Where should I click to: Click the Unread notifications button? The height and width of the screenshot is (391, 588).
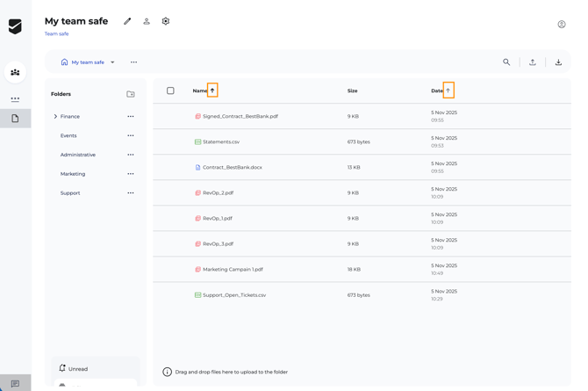tap(78, 369)
